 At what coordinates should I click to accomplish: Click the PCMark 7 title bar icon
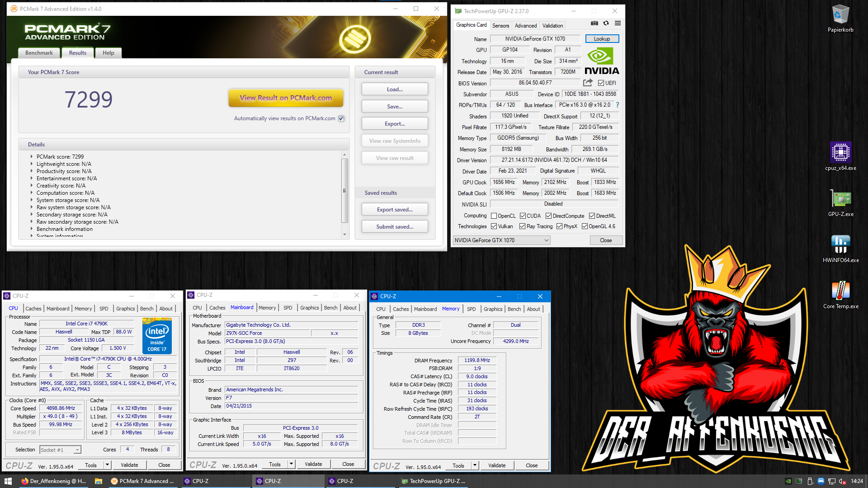pyautogui.click(x=14, y=9)
